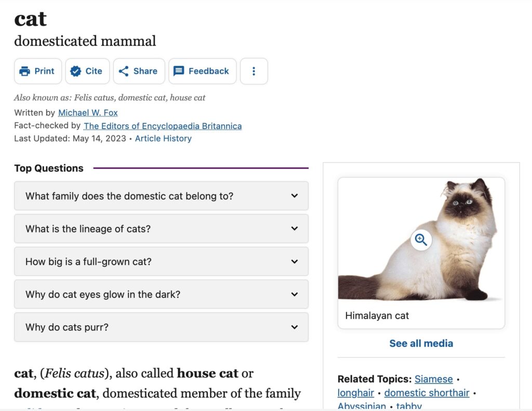This screenshot has height=411, width=532.
Task: Open the Article History link
Action: click(x=163, y=138)
